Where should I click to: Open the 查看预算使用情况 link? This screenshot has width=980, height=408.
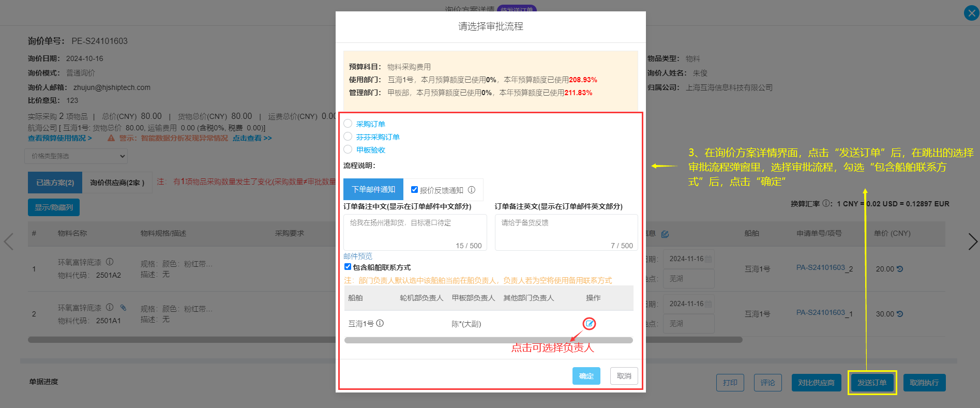pyautogui.click(x=60, y=138)
